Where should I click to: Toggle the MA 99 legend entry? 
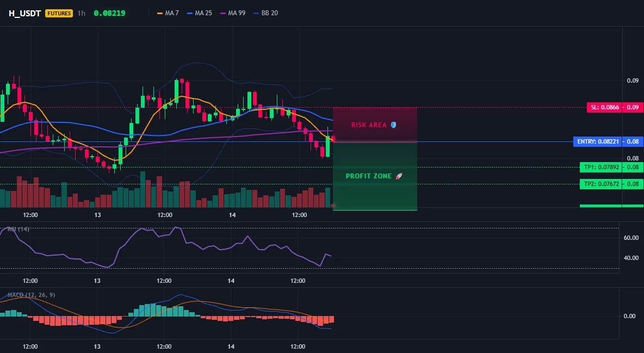tap(233, 13)
